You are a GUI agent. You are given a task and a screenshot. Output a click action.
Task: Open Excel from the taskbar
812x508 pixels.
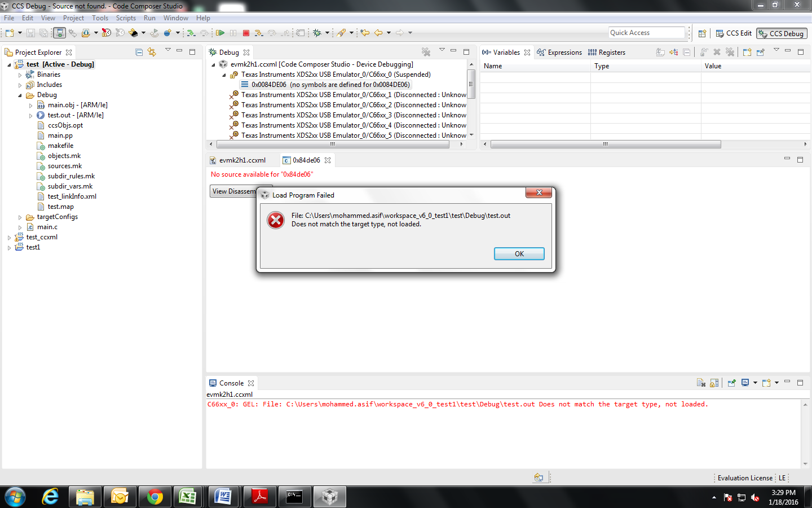click(189, 497)
